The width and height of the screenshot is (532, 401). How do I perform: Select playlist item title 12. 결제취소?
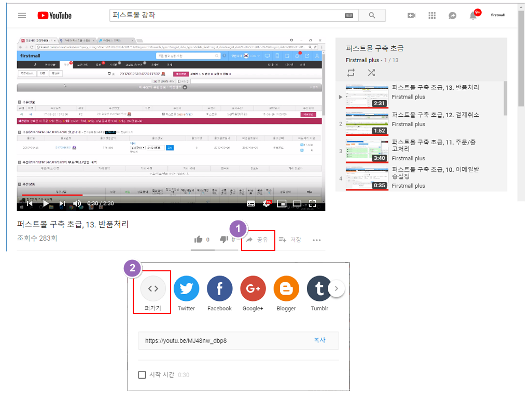(436, 115)
